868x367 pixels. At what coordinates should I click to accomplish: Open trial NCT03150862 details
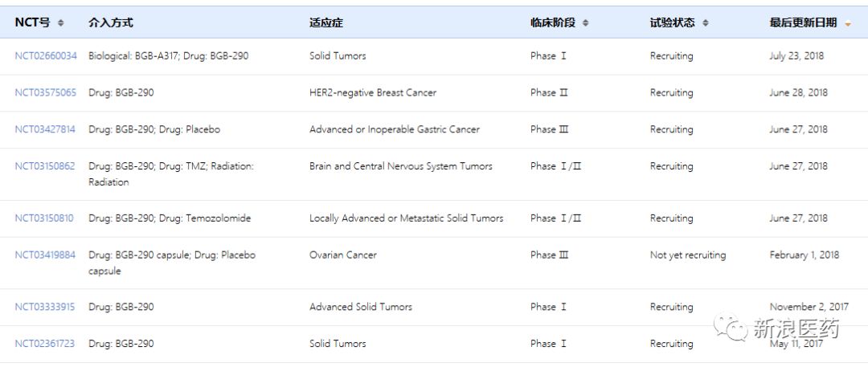(x=46, y=167)
